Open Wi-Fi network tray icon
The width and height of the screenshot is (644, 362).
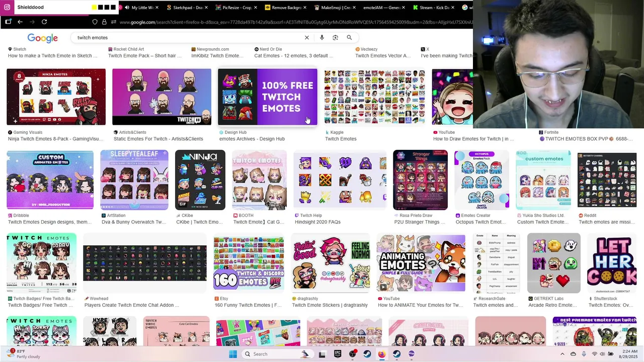point(595,354)
